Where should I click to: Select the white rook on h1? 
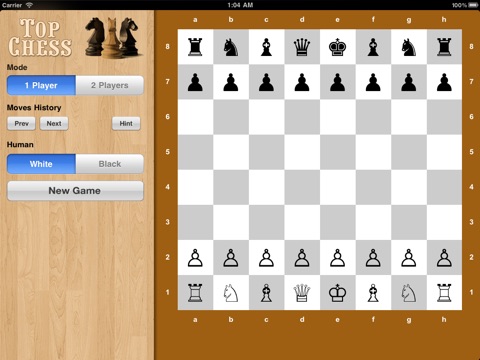click(x=444, y=293)
